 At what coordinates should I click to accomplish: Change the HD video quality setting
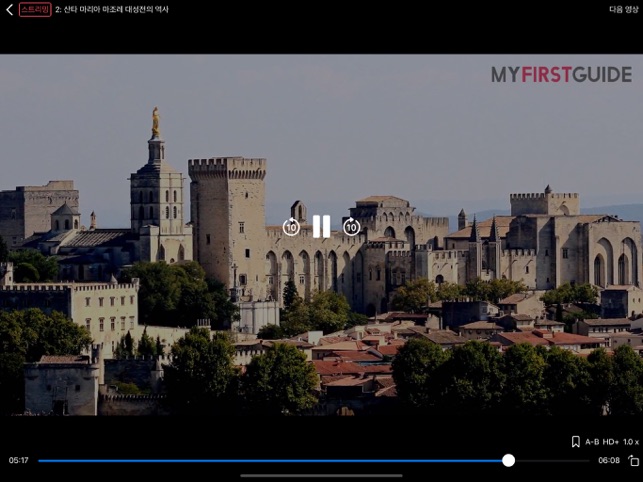pos(611,442)
